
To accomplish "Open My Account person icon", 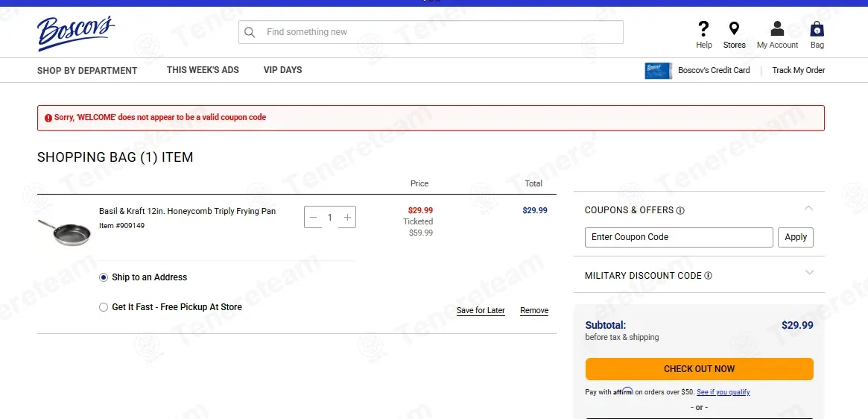I will coord(777,29).
